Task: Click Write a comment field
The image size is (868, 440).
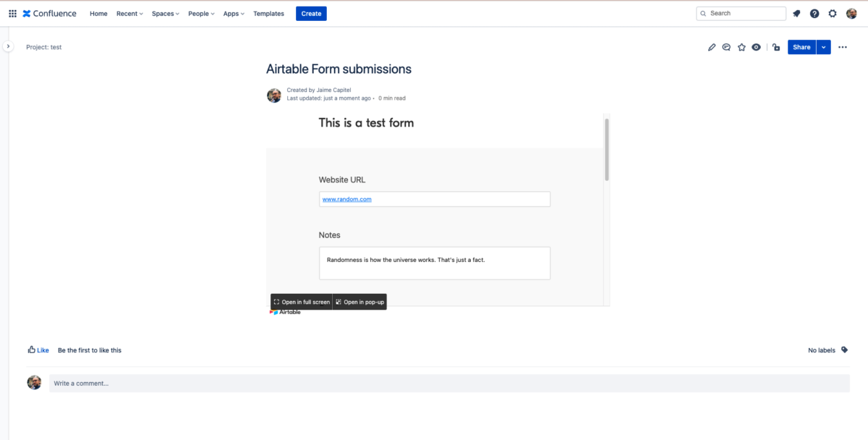Action: (x=449, y=384)
